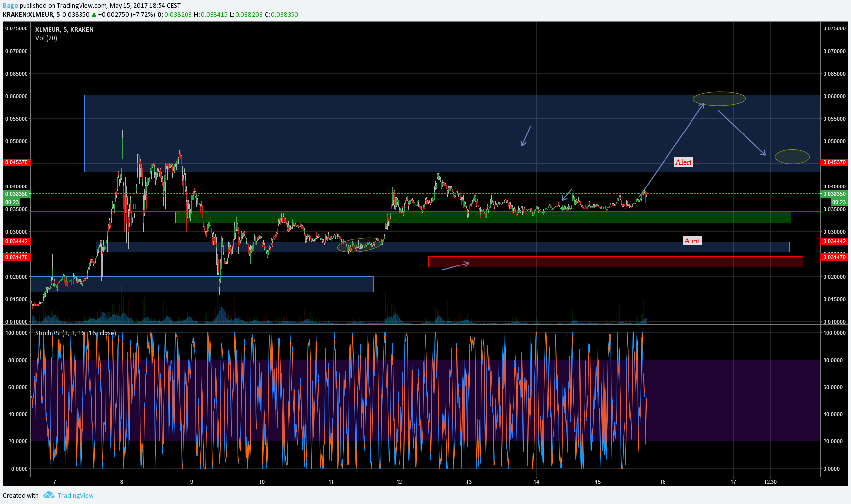The width and height of the screenshot is (851, 504).
Task: Click date label 8 on the time axis
Action: pyautogui.click(x=122, y=482)
